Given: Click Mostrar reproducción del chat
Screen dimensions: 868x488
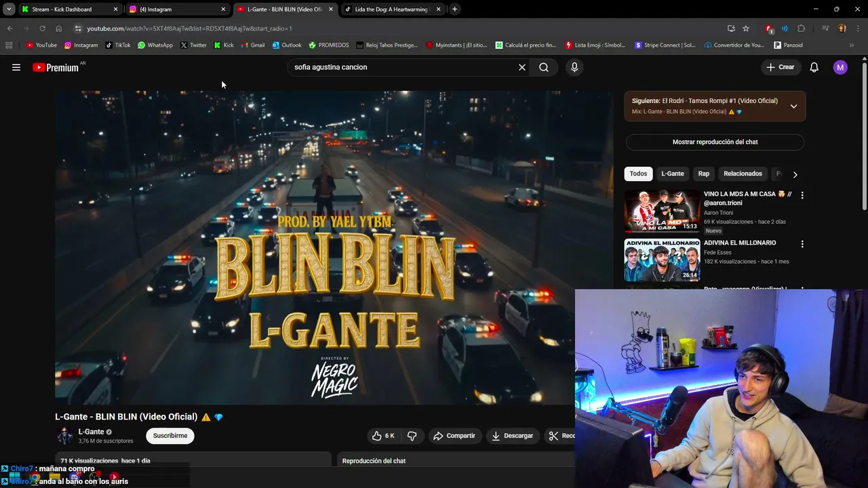Looking at the screenshot, I should (x=715, y=142).
